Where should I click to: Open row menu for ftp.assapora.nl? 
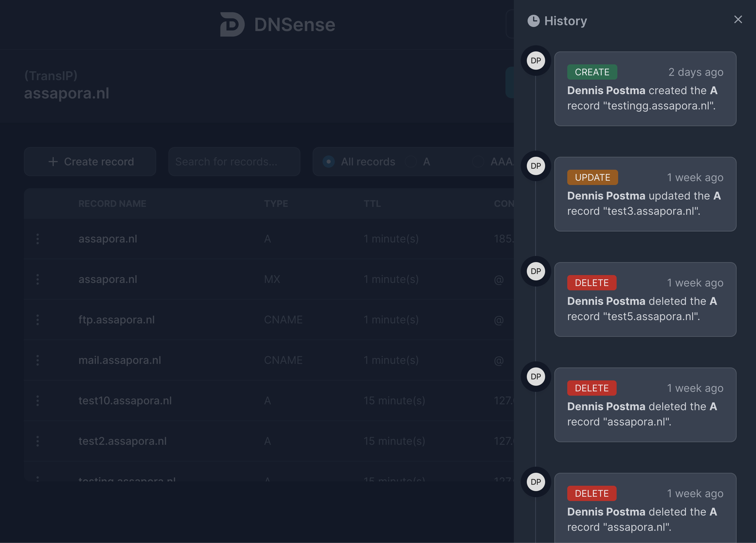coord(38,320)
